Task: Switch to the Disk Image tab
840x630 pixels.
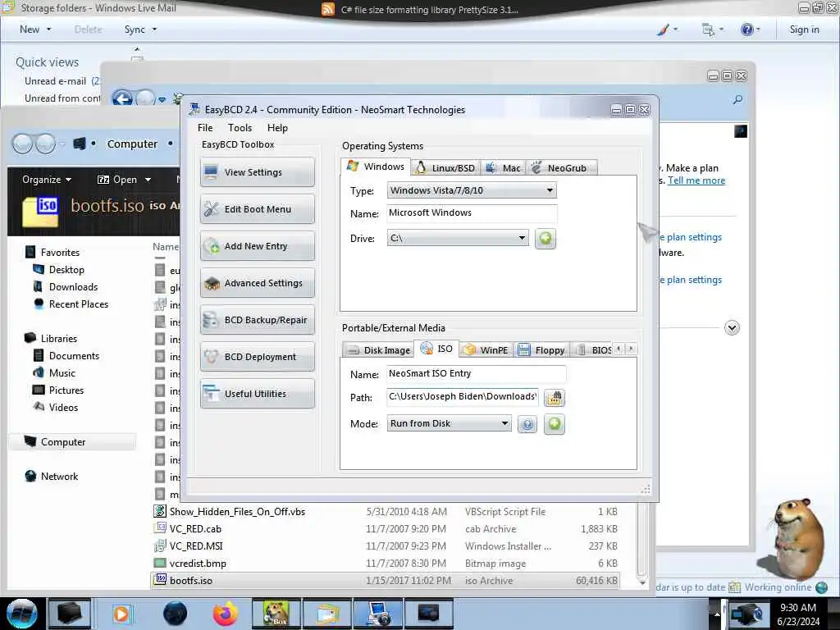Action: [379, 349]
